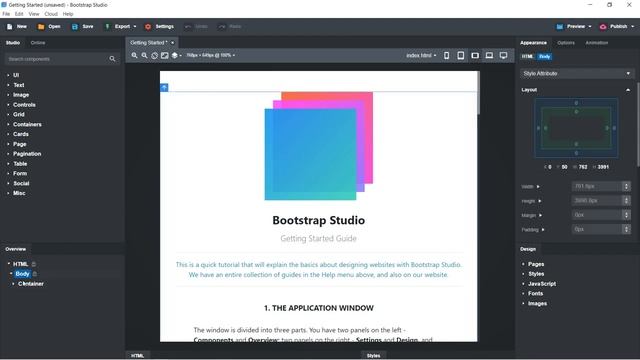Expand the Controls component group
This screenshot has width=640, height=360.
pos(24,105)
